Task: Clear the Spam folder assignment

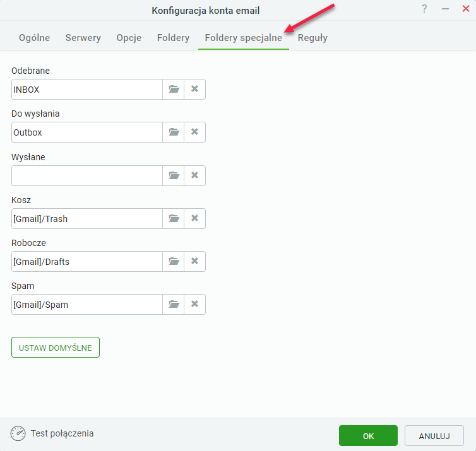Action: click(194, 304)
